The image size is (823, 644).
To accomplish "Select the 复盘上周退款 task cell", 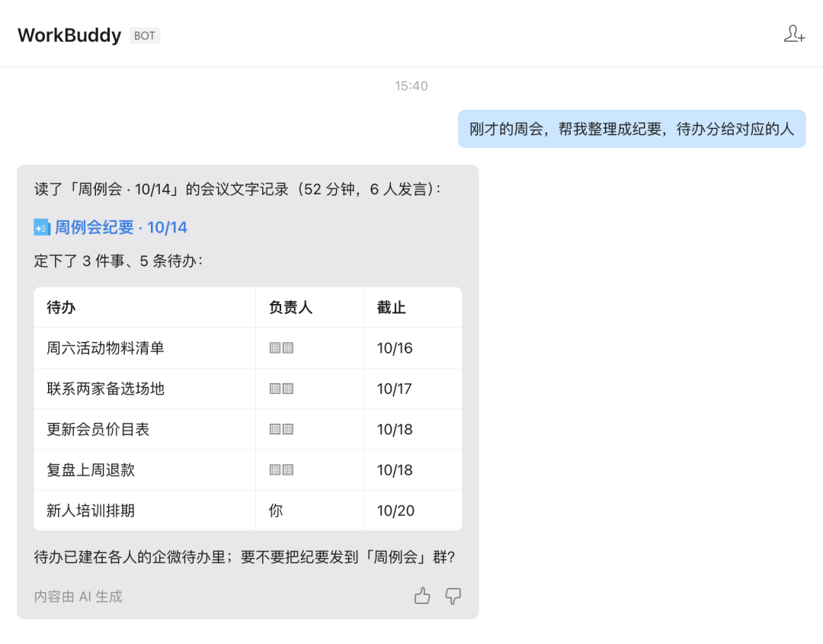I will pos(144,469).
